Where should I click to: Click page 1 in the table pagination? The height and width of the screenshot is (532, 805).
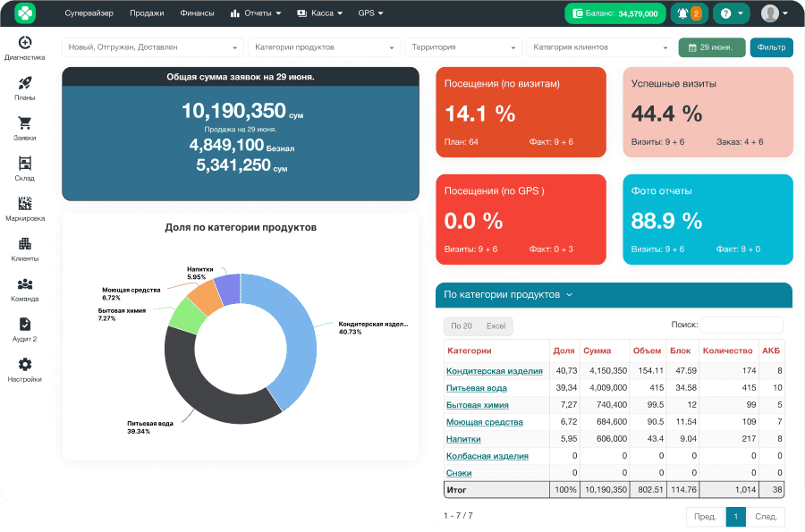[x=734, y=517]
